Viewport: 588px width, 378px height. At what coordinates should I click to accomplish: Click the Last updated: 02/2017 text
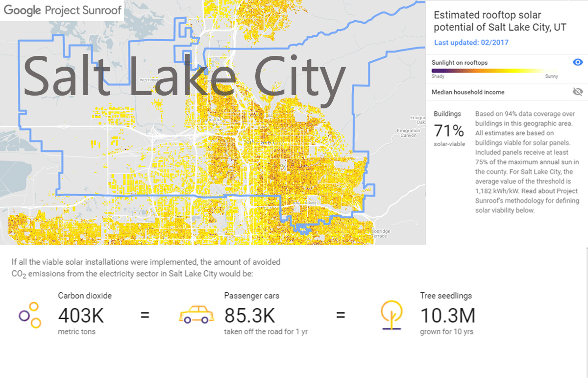tap(471, 43)
